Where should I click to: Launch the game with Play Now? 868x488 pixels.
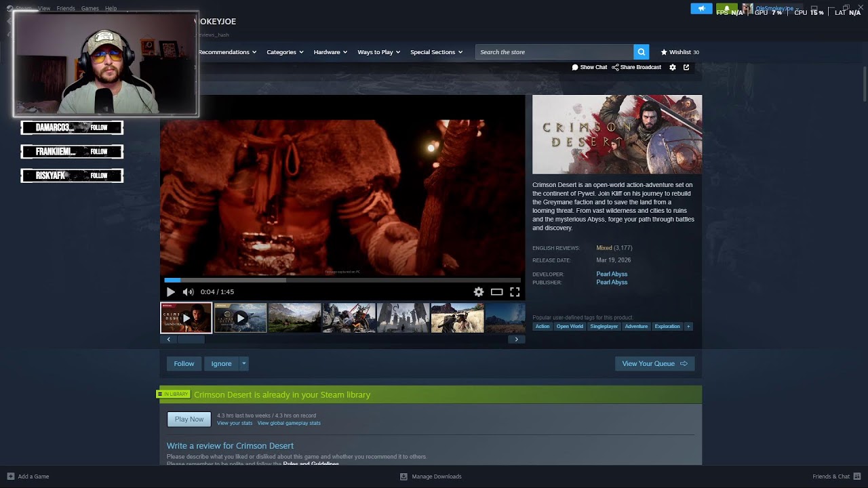point(189,419)
